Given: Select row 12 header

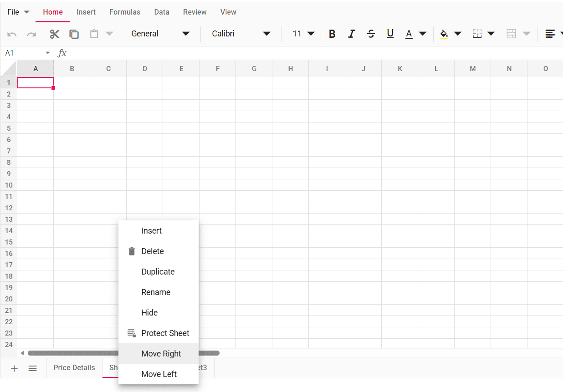Looking at the screenshot, I should tap(9, 208).
